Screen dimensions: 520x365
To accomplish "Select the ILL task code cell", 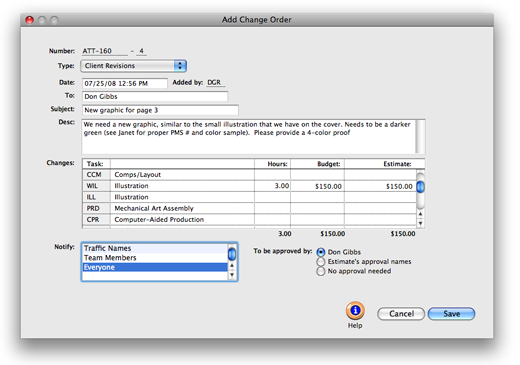I will point(96,197).
